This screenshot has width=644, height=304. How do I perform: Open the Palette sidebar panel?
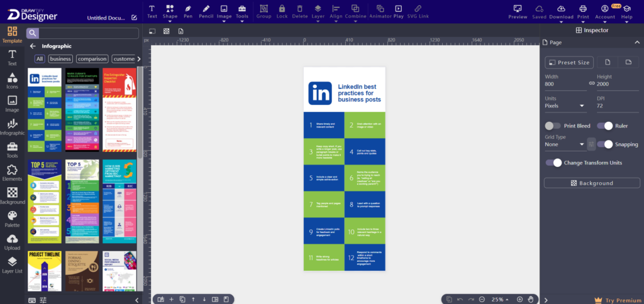click(x=13, y=219)
